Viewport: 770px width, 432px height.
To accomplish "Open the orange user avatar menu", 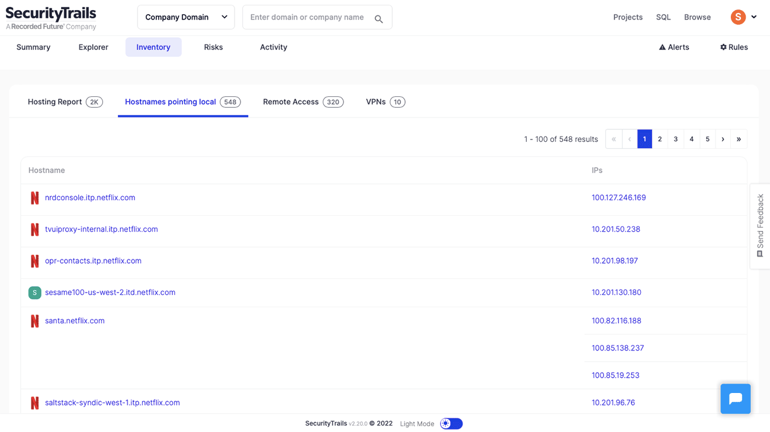I will (x=738, y=17).
